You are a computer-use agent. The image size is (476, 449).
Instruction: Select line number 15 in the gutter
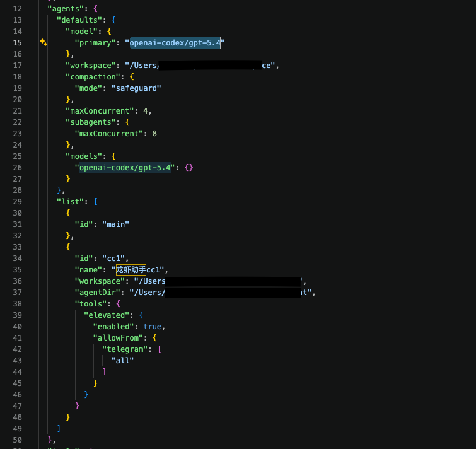tap(18, 43)
